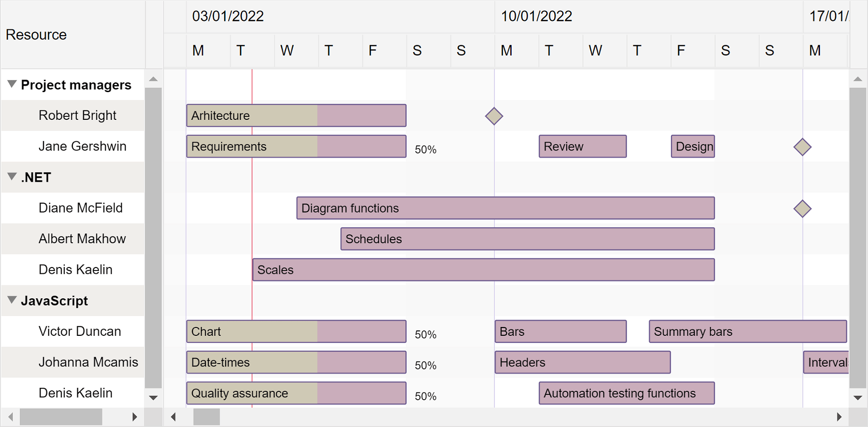The height and width of the screenshot is (427, 868).
Task: Select the resource Jane Gershwin
Action: click(82, 146)
